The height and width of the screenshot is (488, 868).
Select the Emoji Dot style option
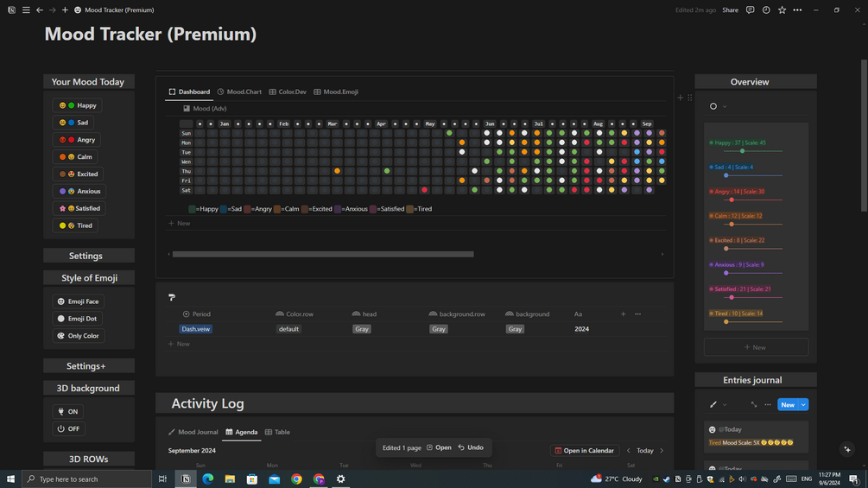point(78,319)
